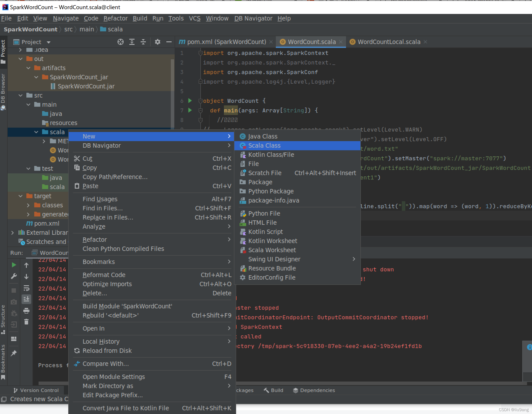Select HTML File in New submenu

(297, 223)
